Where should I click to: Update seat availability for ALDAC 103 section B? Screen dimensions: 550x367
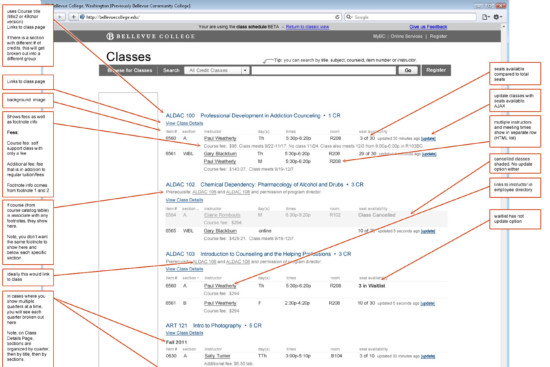point(427,303)
